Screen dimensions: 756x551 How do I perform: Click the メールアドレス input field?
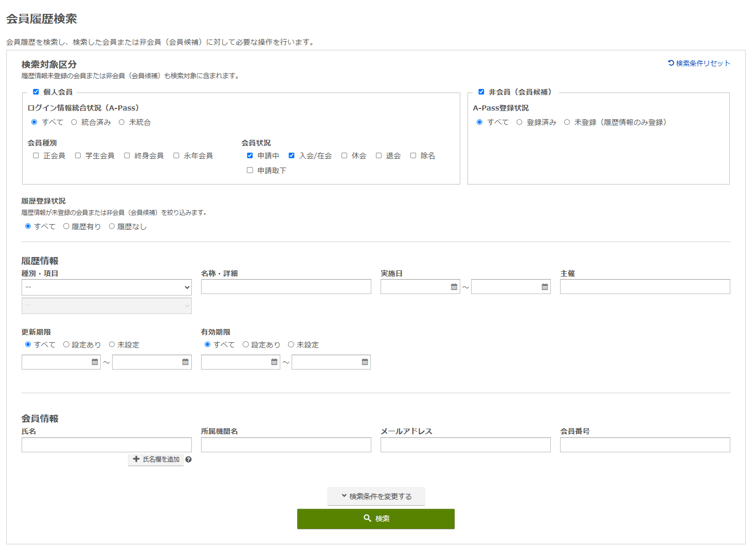coord(465,445)
